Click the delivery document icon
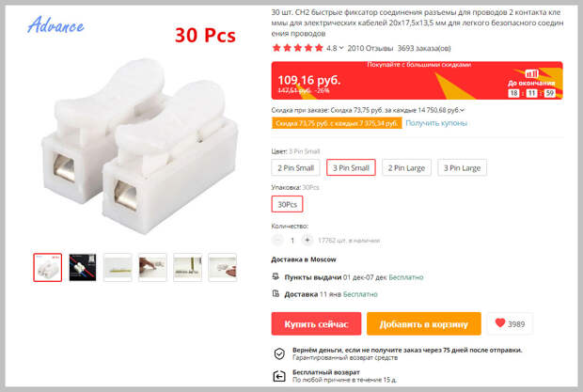The image size is (583, 392). pos(276,293)
